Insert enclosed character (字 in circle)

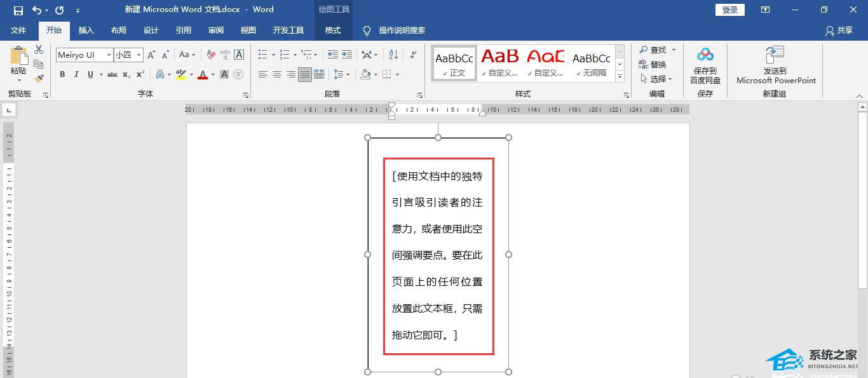click(x=238, y=74)
